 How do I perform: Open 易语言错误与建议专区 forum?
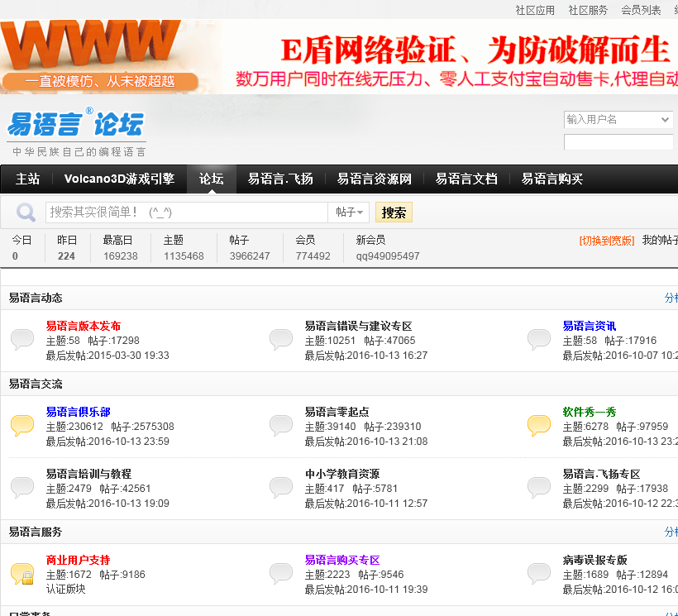pyautogui.click(x=359, y=326)
